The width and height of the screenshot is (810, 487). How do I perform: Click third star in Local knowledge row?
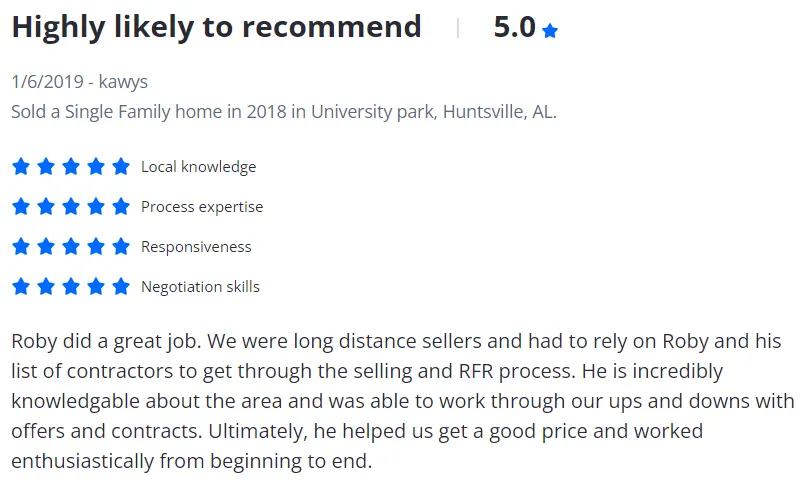tap(71, 167)
